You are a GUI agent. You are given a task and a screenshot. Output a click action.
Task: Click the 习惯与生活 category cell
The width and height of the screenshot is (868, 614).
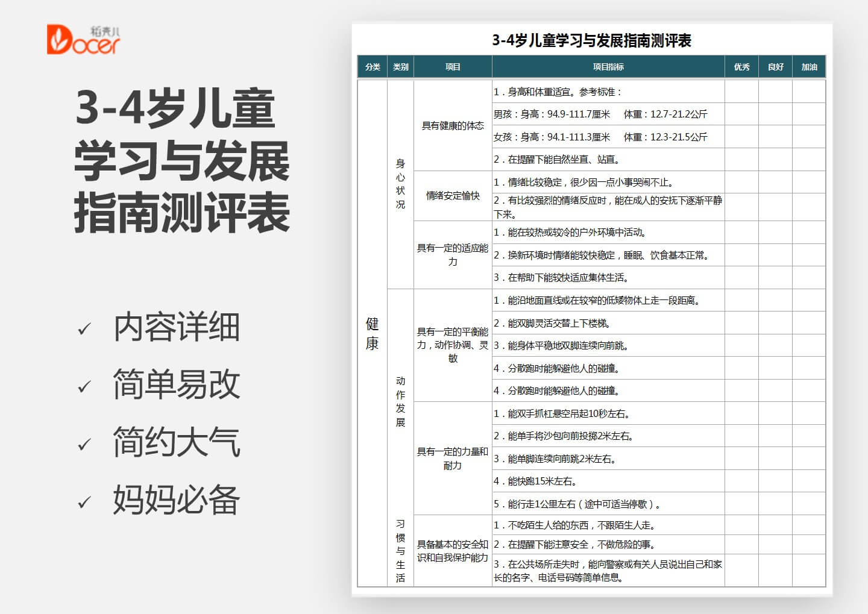pos(400,552)
